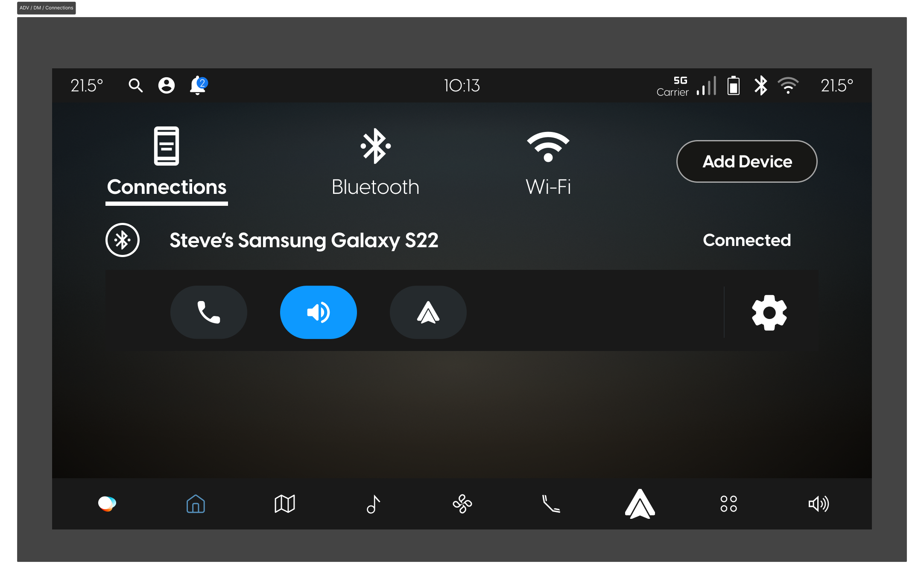The height and width of the screenshot is (579, 924).
Task: Open climate fan controls in dock
Action: click(462, 504)
